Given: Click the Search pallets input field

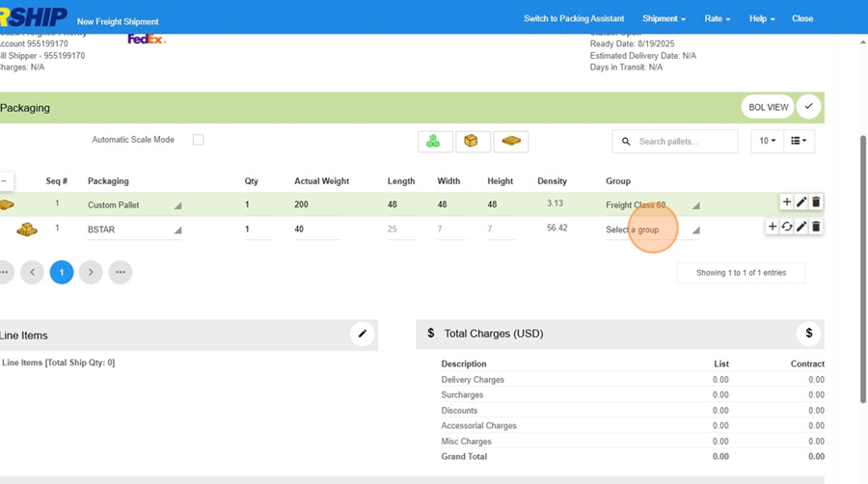Looking at the screenshot, I should pyautogui.click(x=683, y=142).
